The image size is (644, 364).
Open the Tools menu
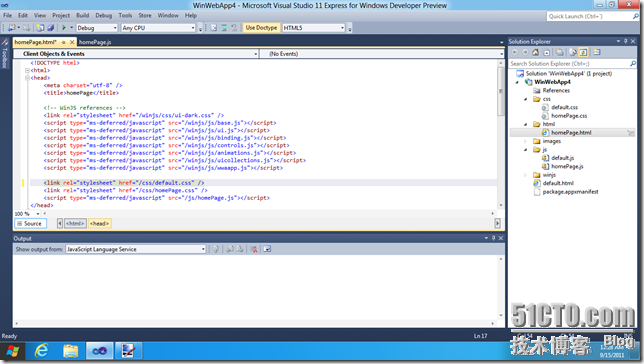point(125,16)
